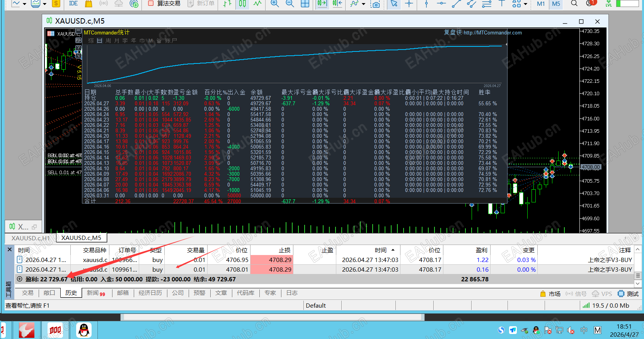Open the 邮箱 (Mailbox) toolbox tab

point(123,293)
